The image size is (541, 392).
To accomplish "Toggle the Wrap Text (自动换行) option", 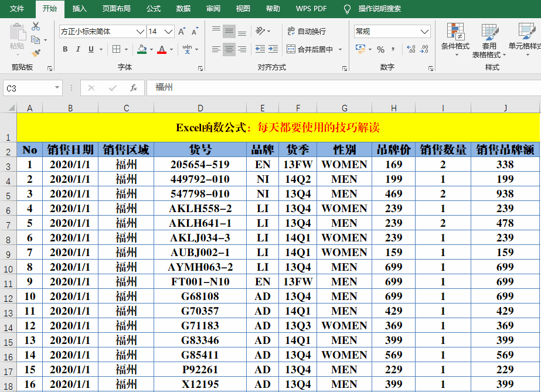I will tap(307, 32).
